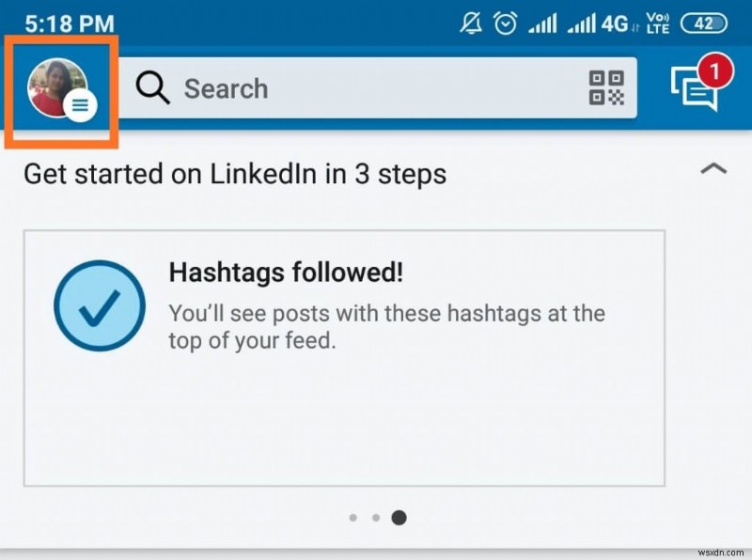Tap the search magnifier icon
The image size is (752, 560).
point(151,88)
